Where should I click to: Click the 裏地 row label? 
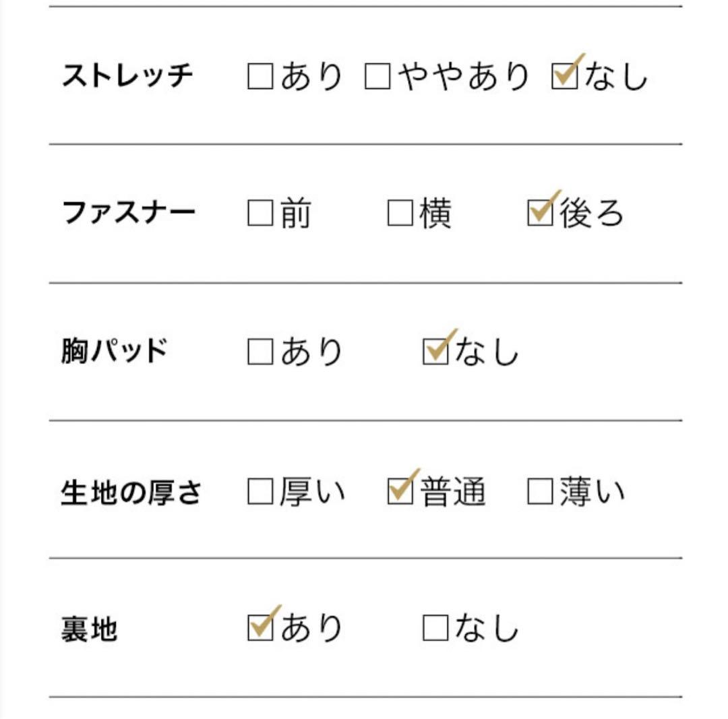click(89, 629)
